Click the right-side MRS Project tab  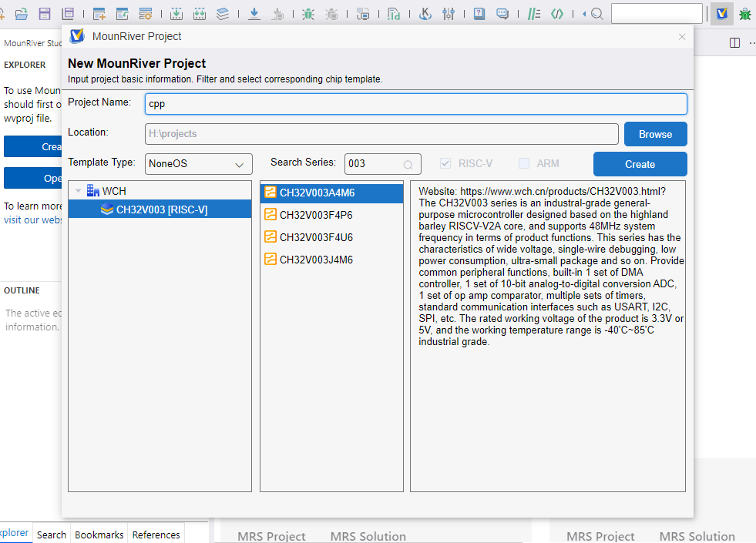[x=600, y=536]
